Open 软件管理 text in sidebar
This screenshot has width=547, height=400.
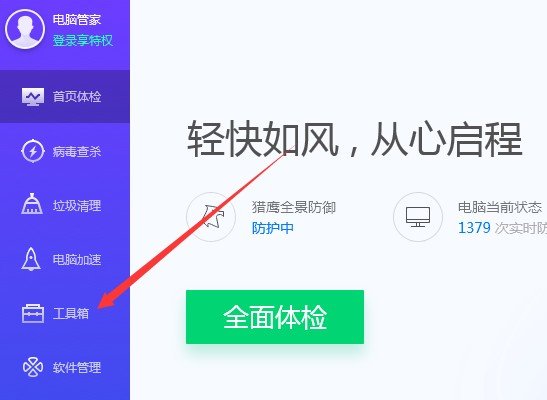[x=77, y=367]
